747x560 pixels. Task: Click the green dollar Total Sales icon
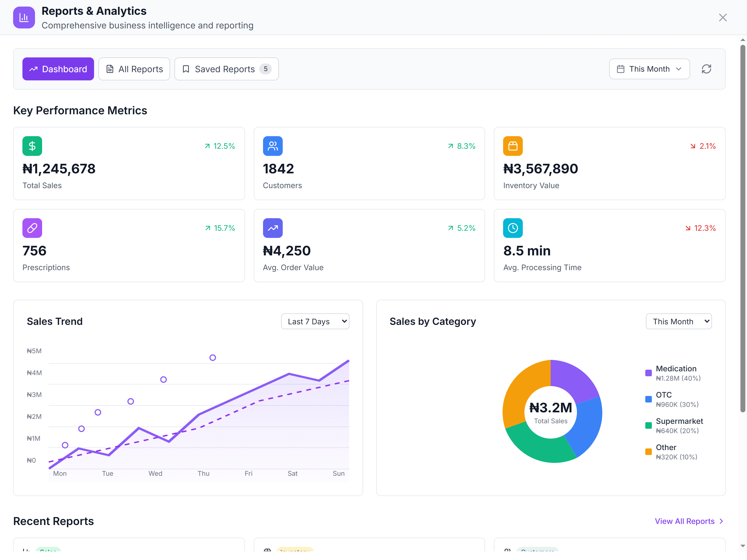pos(32,146)
